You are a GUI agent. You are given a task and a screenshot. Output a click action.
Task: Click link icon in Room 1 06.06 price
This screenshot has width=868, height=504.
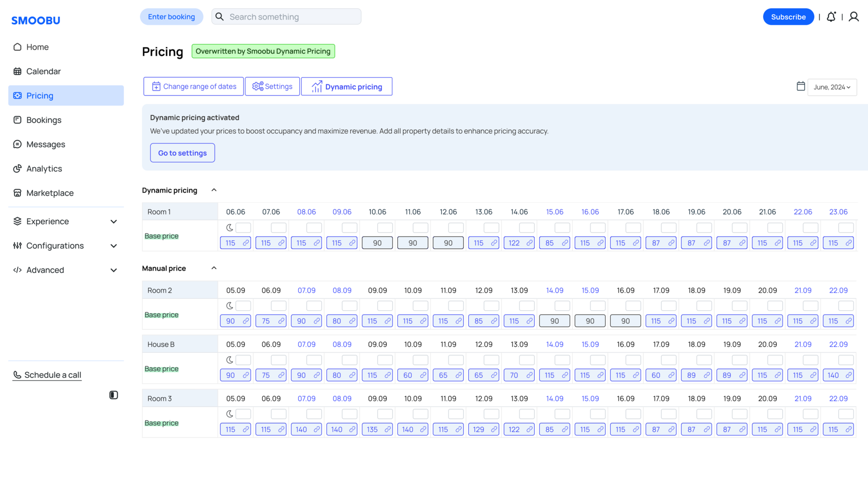(246, 243)
